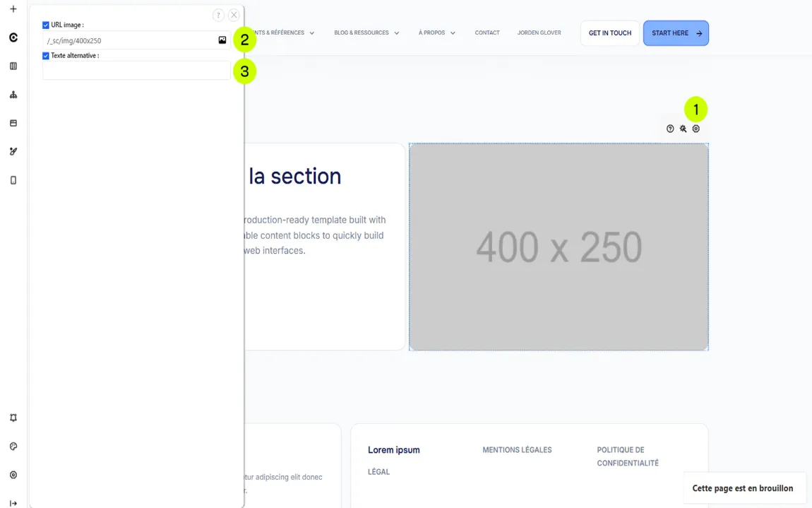Expand the Blog & Ressources dropdown
Image resolution: width=812 pixels, height=508 pixels.
click(366, 33)
